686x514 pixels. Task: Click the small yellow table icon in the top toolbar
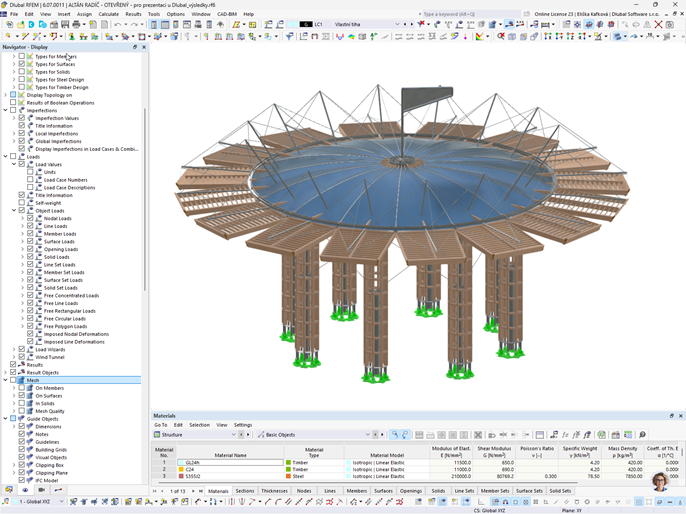tap(252, 24)
